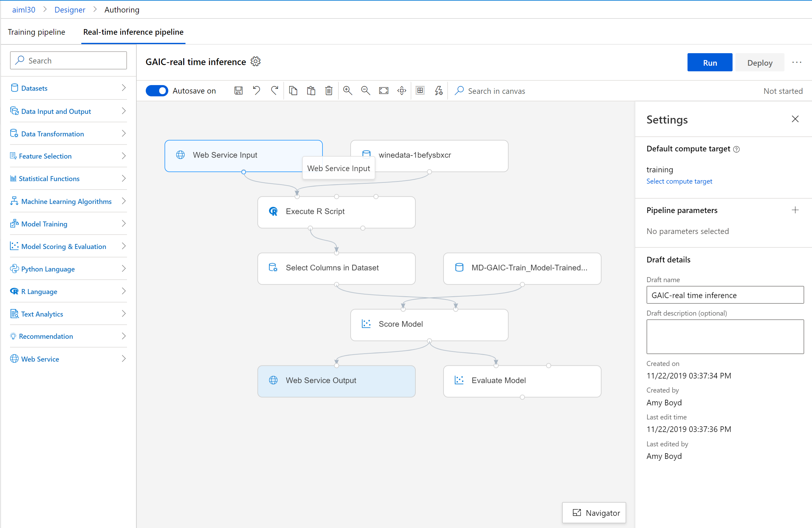
Task: Click Select compute target link
Action: [679, 181]
